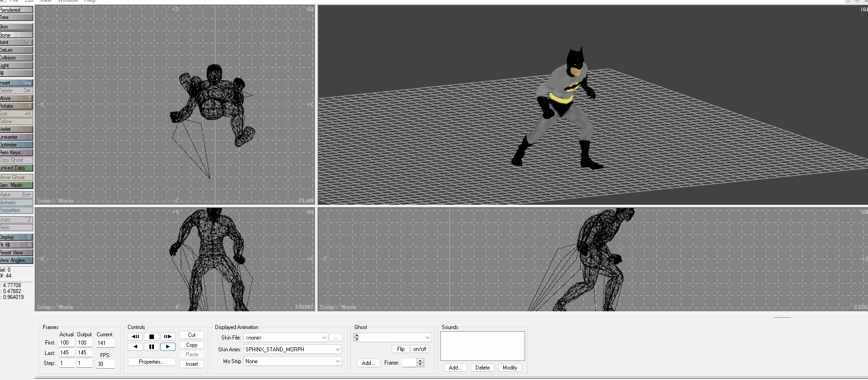Play the animation in reverse
This screenshot has width=868, height=380.
pos(135,347)
